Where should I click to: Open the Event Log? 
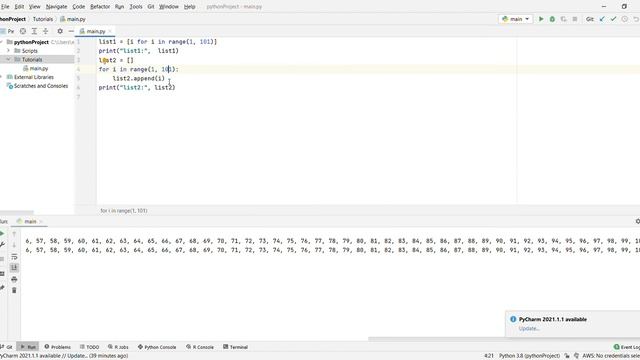(x=627, y=347)
